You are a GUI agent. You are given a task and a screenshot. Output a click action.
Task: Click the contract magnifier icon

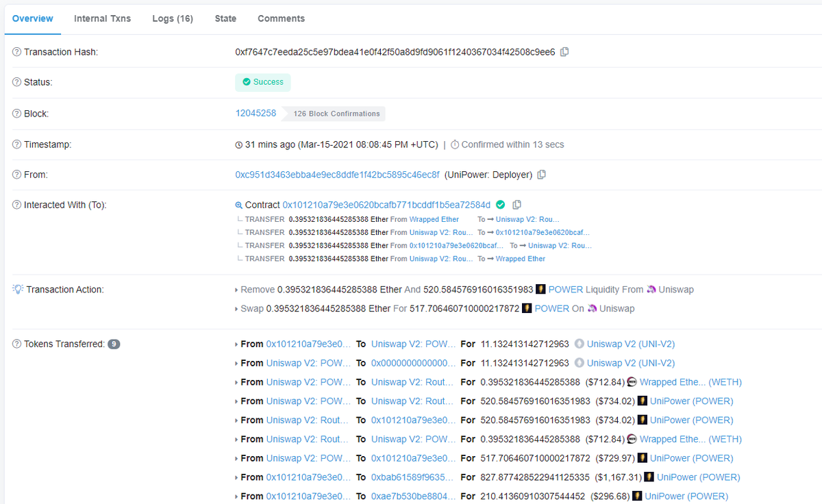point(239,205)
